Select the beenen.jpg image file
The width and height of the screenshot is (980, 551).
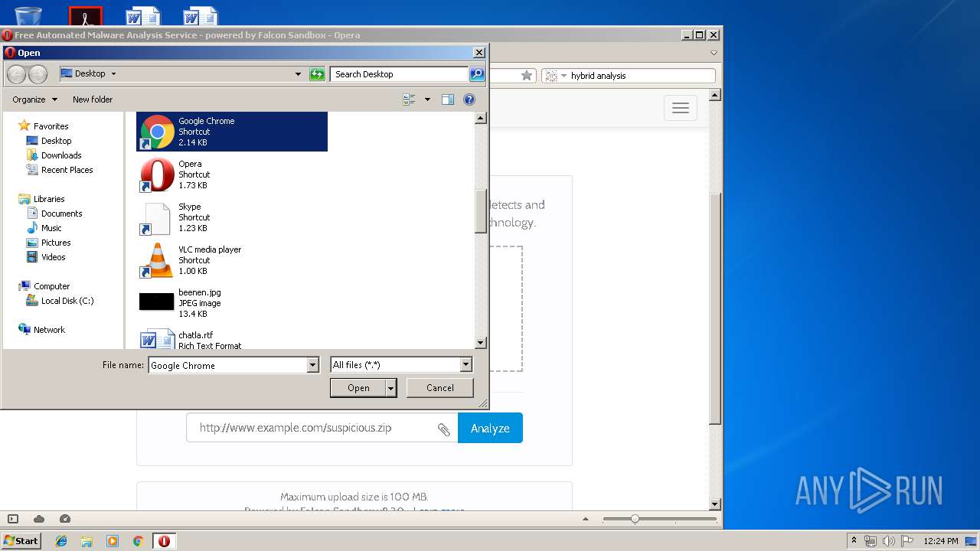232,303
